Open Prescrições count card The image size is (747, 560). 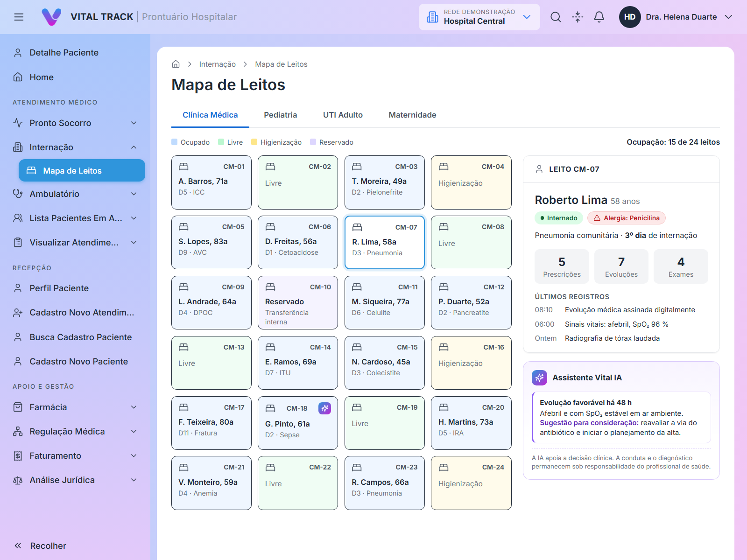(x=562, y=266)
